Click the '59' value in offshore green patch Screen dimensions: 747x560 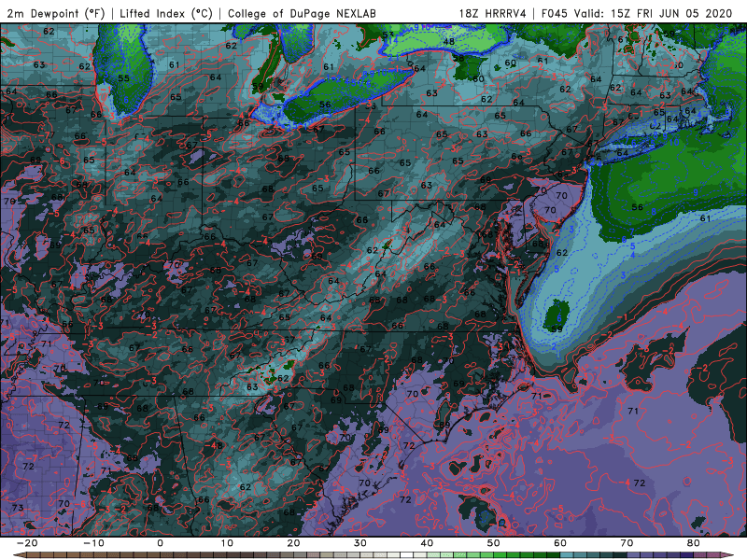(557, 329)
